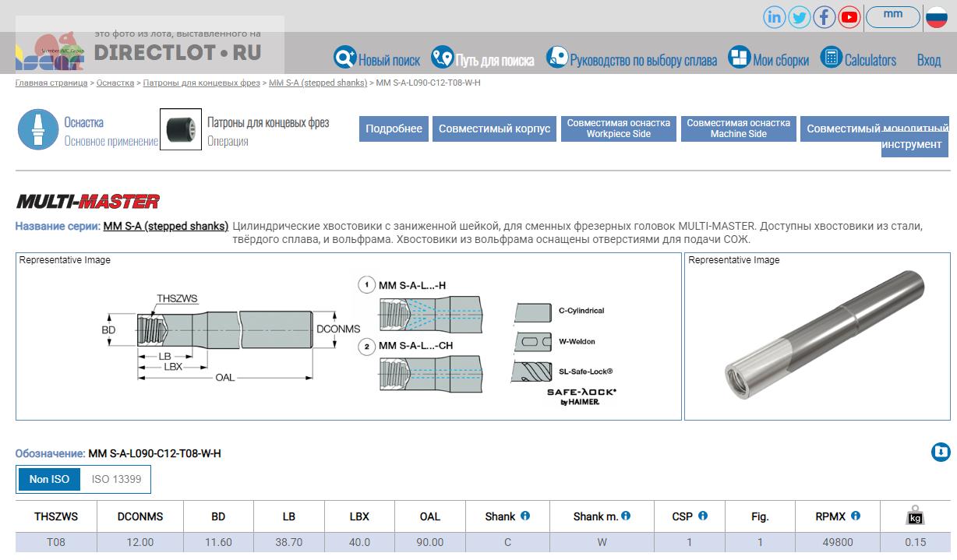Click the Оснастка tooling holder icon
957x560 pixels.
(x=38, y=129)
